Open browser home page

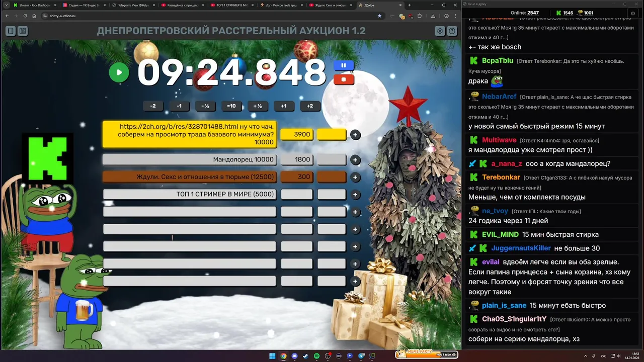34,16
